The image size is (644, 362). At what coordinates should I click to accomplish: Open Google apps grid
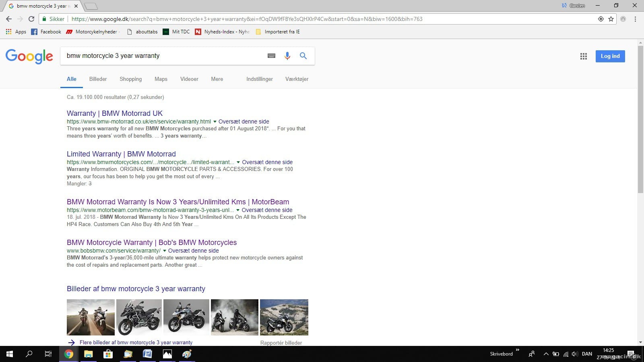(584, 56)
